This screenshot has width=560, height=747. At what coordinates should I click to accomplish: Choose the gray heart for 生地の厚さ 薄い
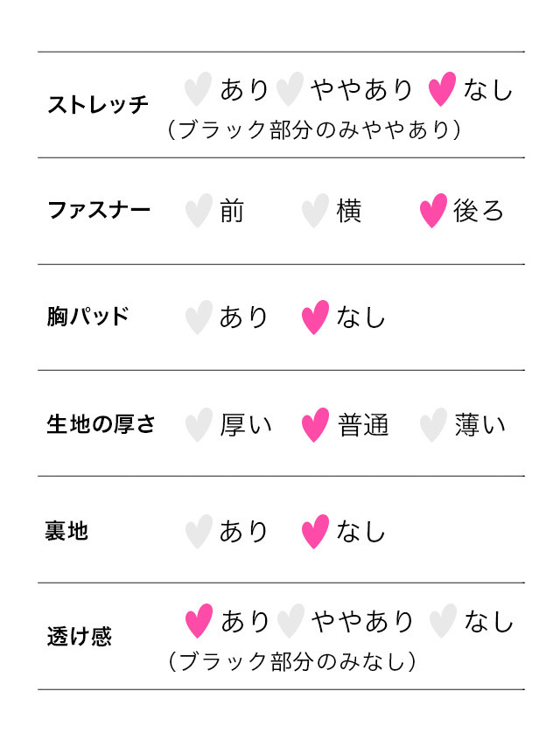[433, 425]
